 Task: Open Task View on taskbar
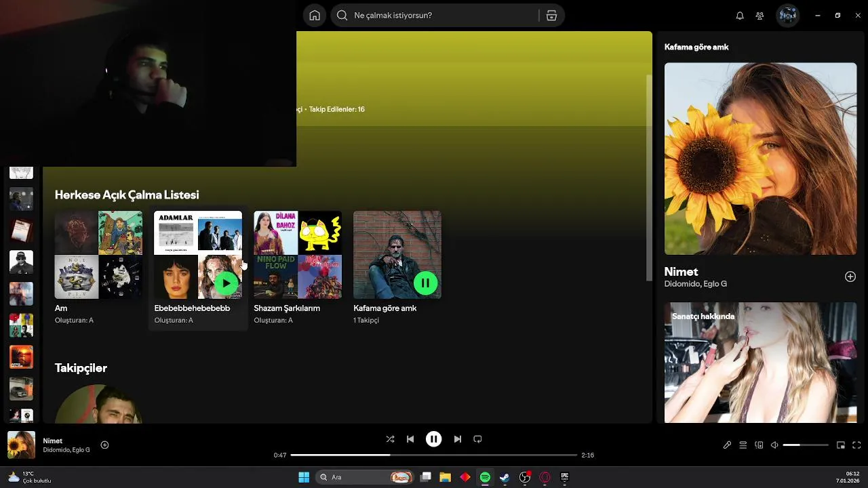pos(425,477)
